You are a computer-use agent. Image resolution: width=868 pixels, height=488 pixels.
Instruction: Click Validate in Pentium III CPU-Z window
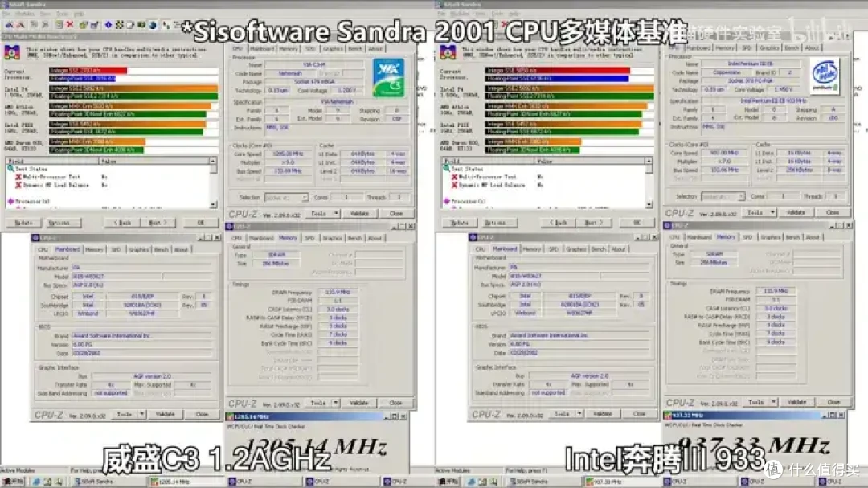tap(796, 213)
